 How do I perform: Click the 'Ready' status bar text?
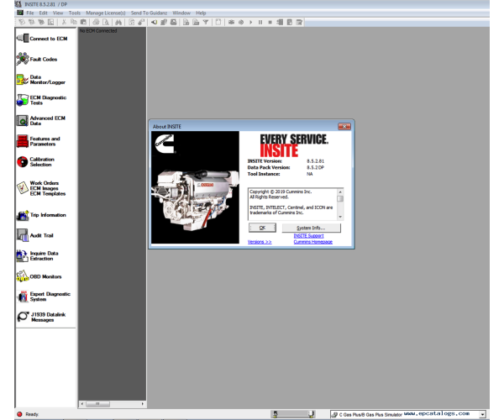pyautogui.click(x=32, y=414)
